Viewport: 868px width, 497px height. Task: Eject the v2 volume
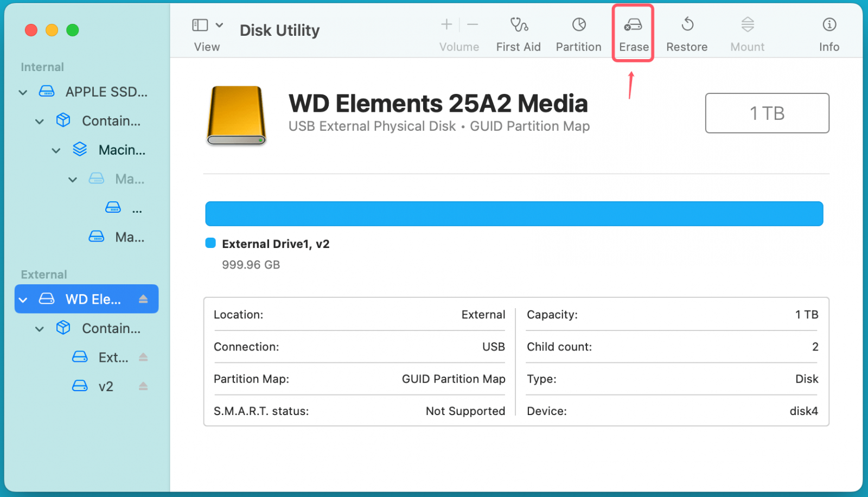click(x=143, y=386)
